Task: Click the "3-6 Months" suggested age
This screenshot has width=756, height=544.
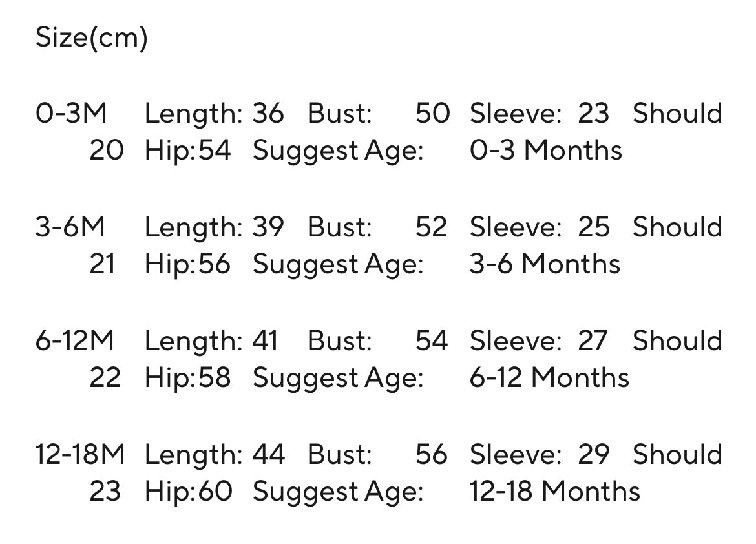Action: 544,264
